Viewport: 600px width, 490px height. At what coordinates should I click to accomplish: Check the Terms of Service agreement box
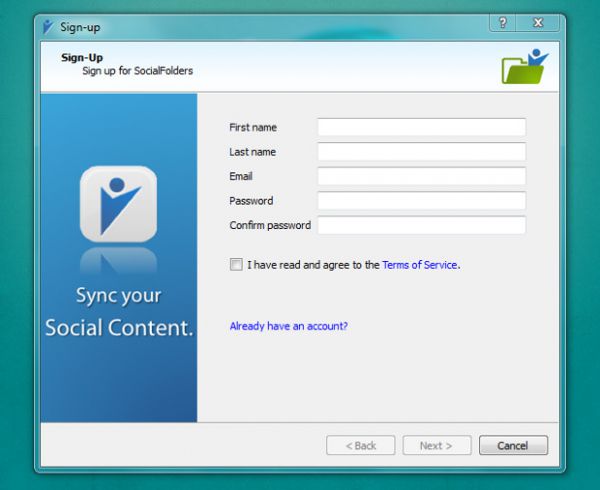click(x=236, y=264)
